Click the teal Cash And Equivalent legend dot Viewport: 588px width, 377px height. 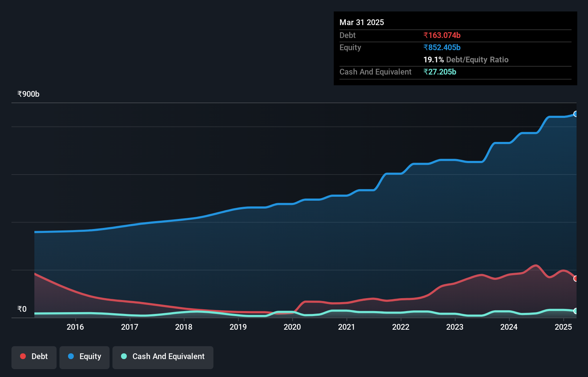click(124, 356)
